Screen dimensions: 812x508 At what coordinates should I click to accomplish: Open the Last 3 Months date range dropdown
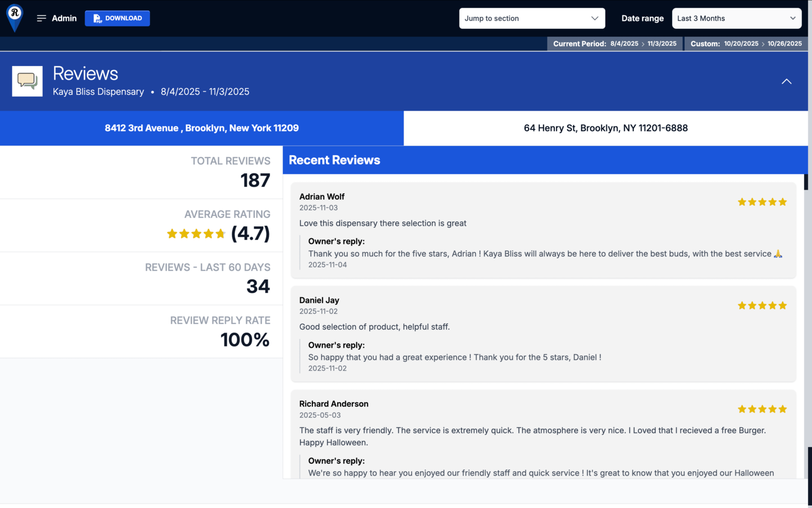[x=736, y=19]
